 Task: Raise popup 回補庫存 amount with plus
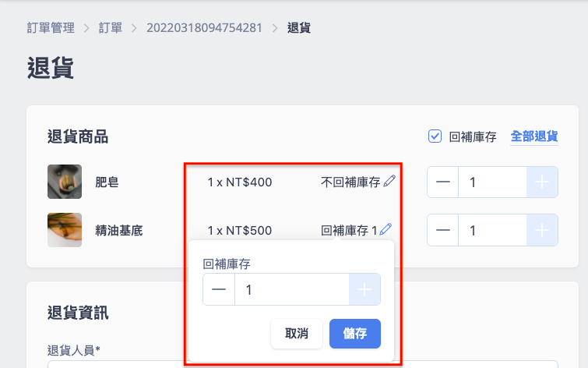coord(364,289)
